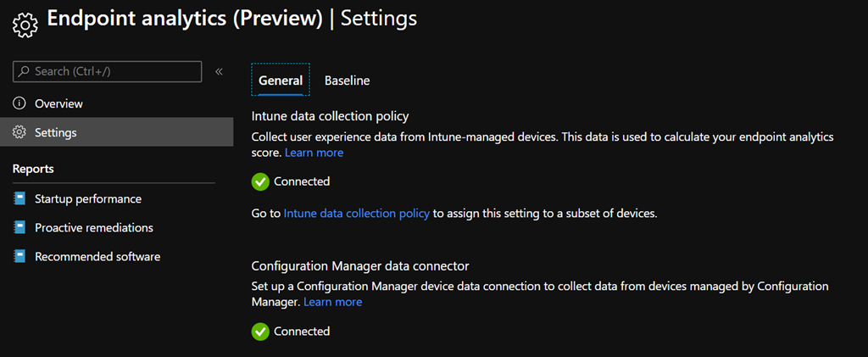The height and width of the screenshot is (357, 868).
Task: Switch to the General tab
Action: pos(281,81)
